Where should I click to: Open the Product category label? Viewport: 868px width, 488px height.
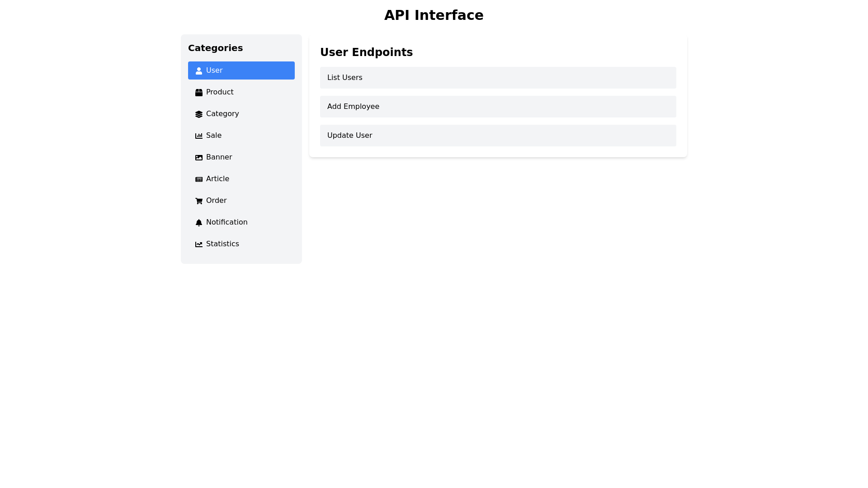[x=220, y=92]
